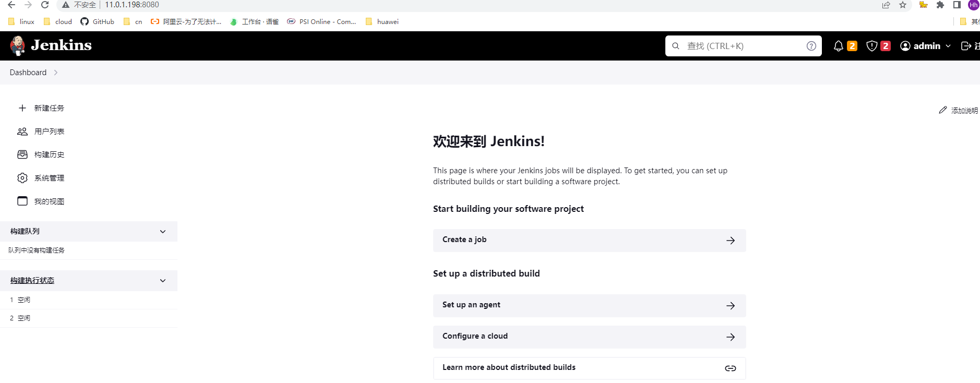Click the arrow on Configure a cloud
980x383 pixels.
pos(731,337)
